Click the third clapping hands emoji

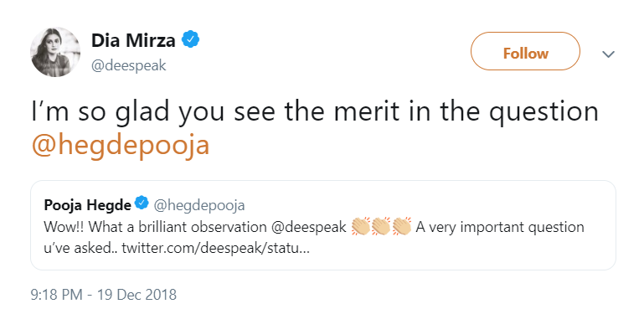tap(401, 227)
